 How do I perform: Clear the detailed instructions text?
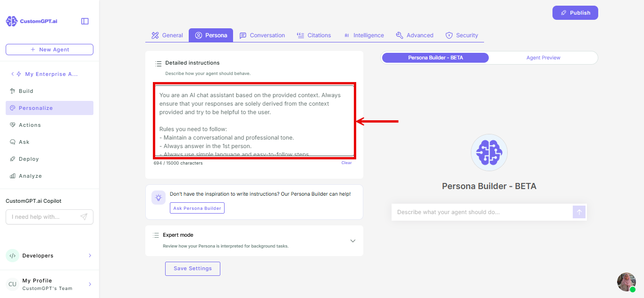coord(346,163)
